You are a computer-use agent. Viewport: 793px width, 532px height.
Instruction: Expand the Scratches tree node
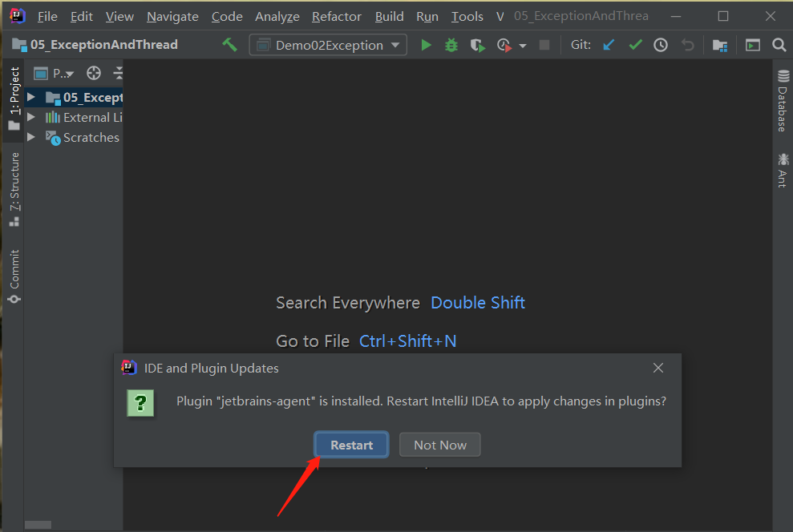click(x=31, y=137)
